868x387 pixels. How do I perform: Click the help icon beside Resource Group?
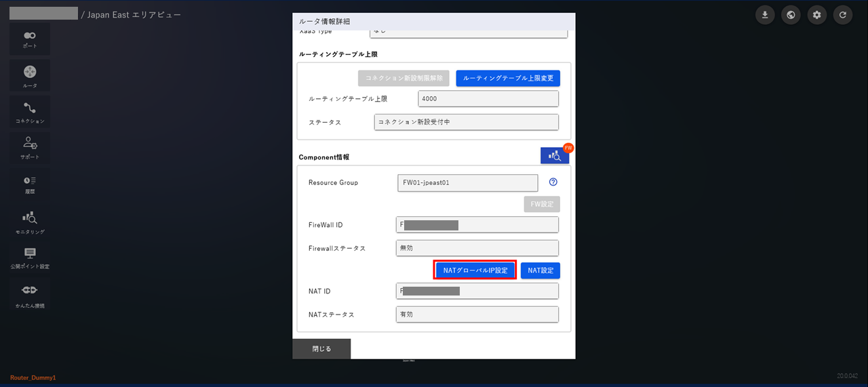click(553, 182)
